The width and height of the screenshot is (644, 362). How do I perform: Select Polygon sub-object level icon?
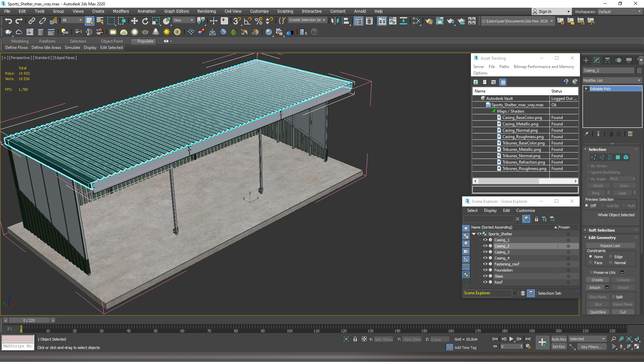[618, 157]
